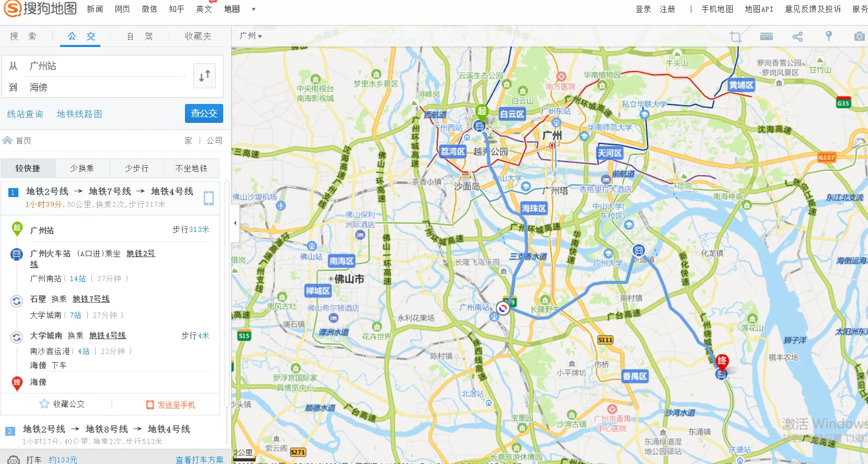868x464 pixels.
Task: Click the red 终 marker in route list
Action: click(17, 383)
